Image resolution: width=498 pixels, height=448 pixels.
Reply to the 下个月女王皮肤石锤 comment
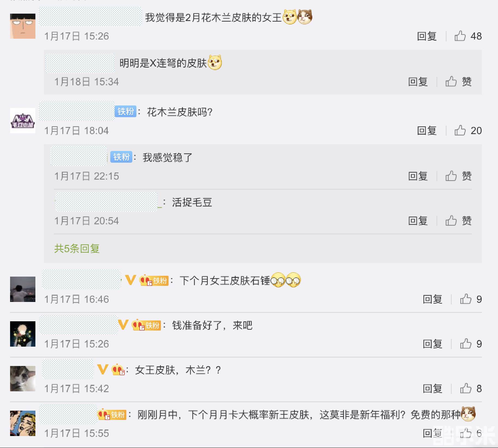tap(432, 299)
